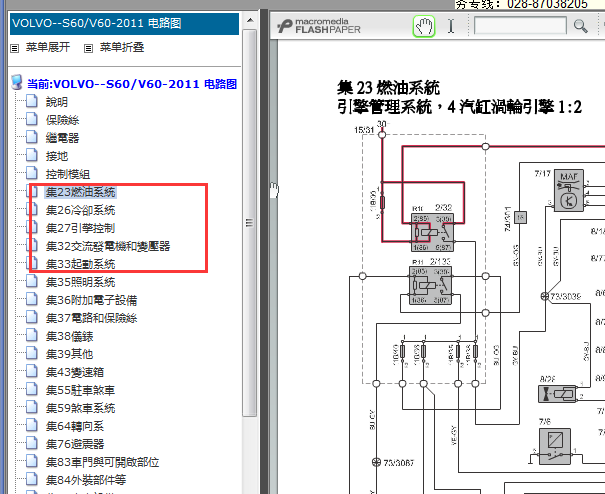The image size is (605, 494).
Task: Click the tree panel scrollbar thumb
Action: pos(250,223)
